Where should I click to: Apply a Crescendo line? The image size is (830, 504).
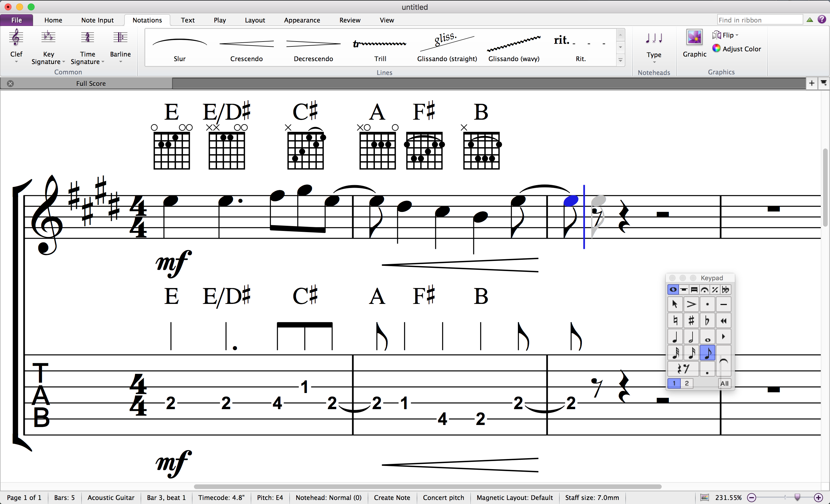246,44
